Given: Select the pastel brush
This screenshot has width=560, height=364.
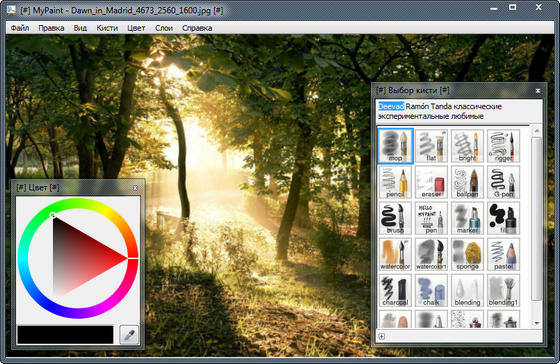Looking at the screenshot, I should [x=504, y=254].
